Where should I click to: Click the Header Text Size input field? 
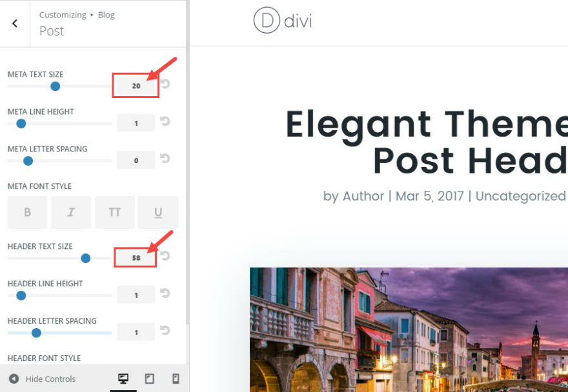click(x=136, y=258)
